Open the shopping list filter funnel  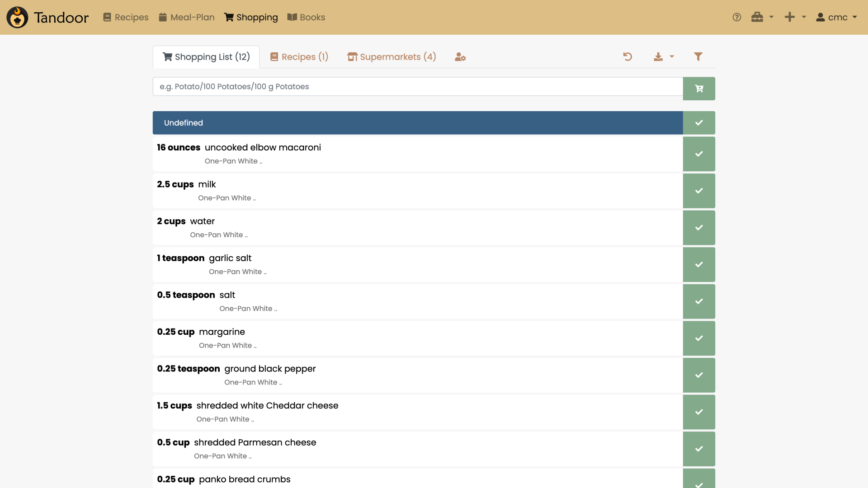698,56
